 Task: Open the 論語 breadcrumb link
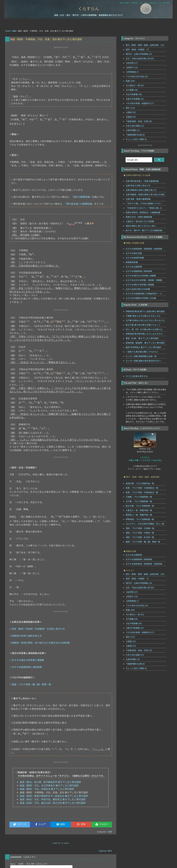[x=14, y=31]
